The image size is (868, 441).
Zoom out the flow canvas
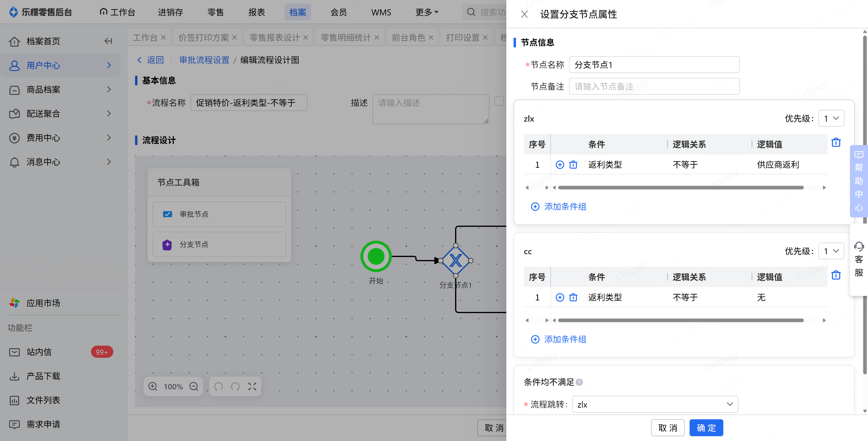194,386
